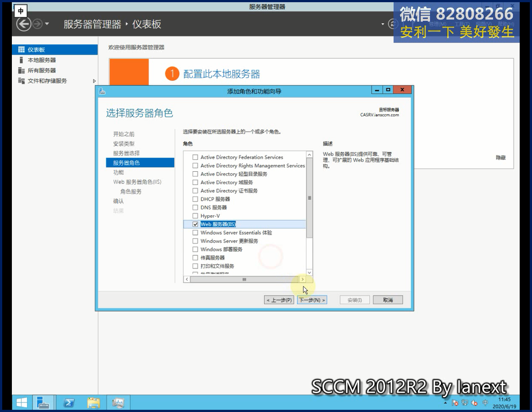The width and height of the screenshot is (532, 412).
Task: Check Active Directory Rights Management Services role
Action: coord(195,166)
